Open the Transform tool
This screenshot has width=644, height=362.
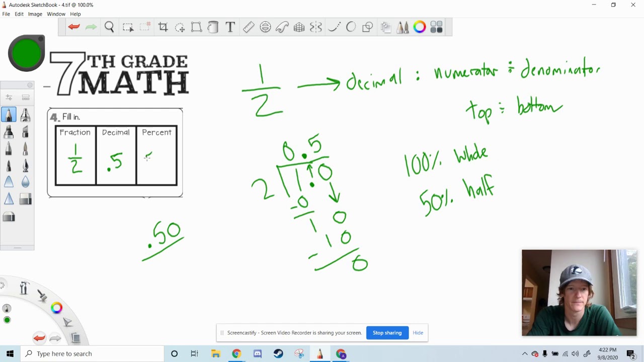(x=196, y=27)
